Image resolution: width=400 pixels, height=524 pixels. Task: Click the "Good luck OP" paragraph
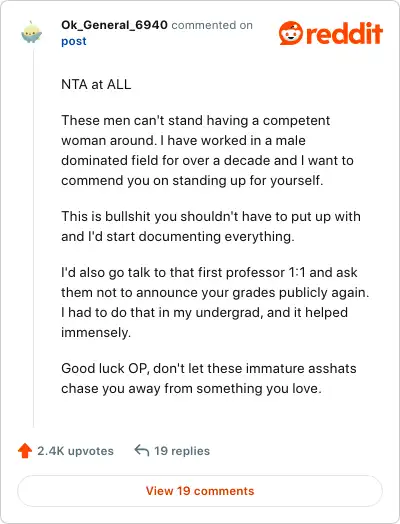(x=209, y=378)
